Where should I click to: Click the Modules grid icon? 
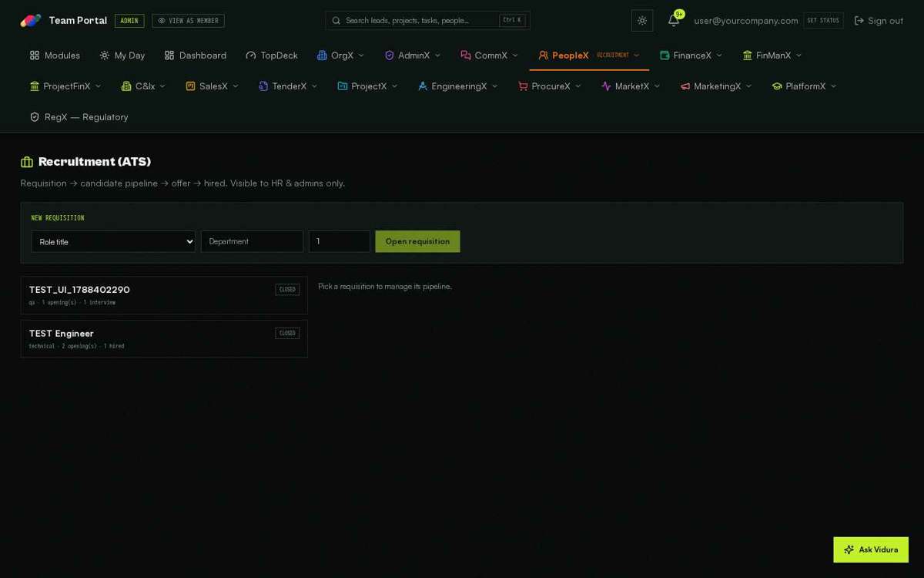coord(35,55)
